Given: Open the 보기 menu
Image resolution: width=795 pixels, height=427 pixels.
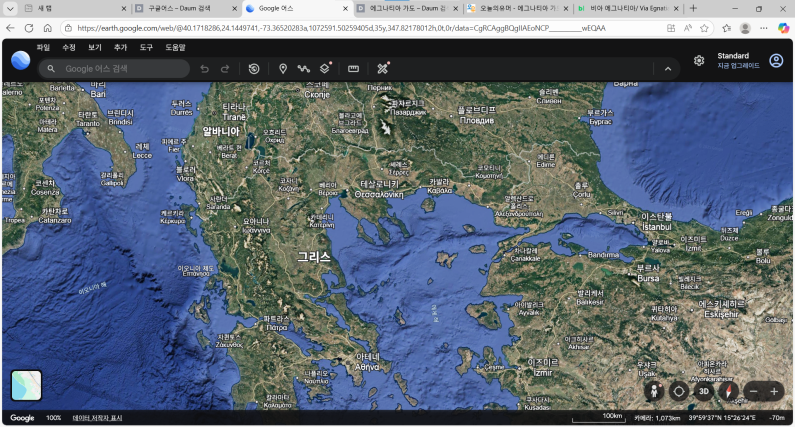Looking at the screenshot, I should pos(95,47).
